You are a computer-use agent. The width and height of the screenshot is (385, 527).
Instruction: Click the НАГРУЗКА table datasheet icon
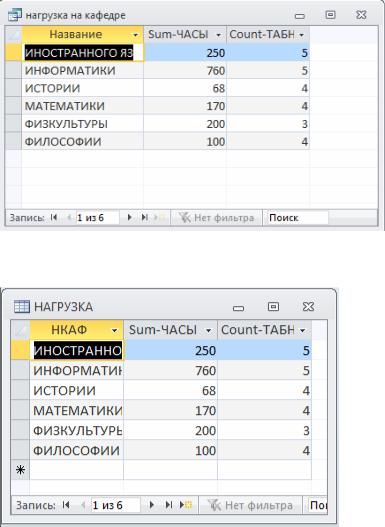[x=22, y=307]
